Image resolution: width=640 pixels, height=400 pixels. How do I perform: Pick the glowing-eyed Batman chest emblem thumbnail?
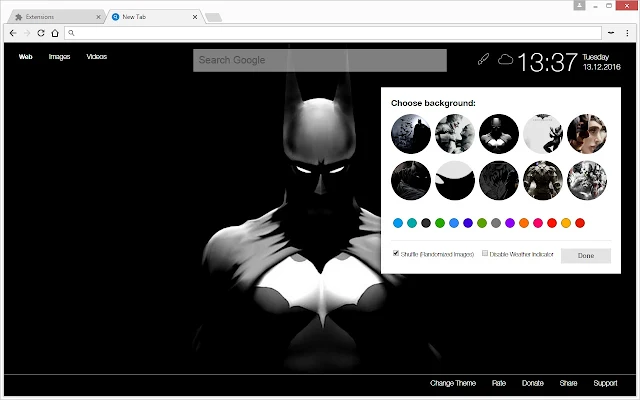(499, 134)
